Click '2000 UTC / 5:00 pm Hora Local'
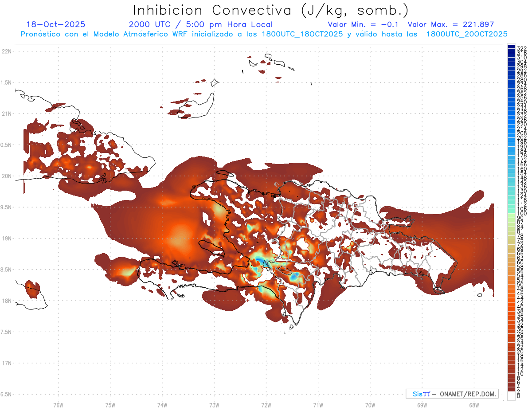This screenshot has height=411, width=532. click(x=201, y=25)
